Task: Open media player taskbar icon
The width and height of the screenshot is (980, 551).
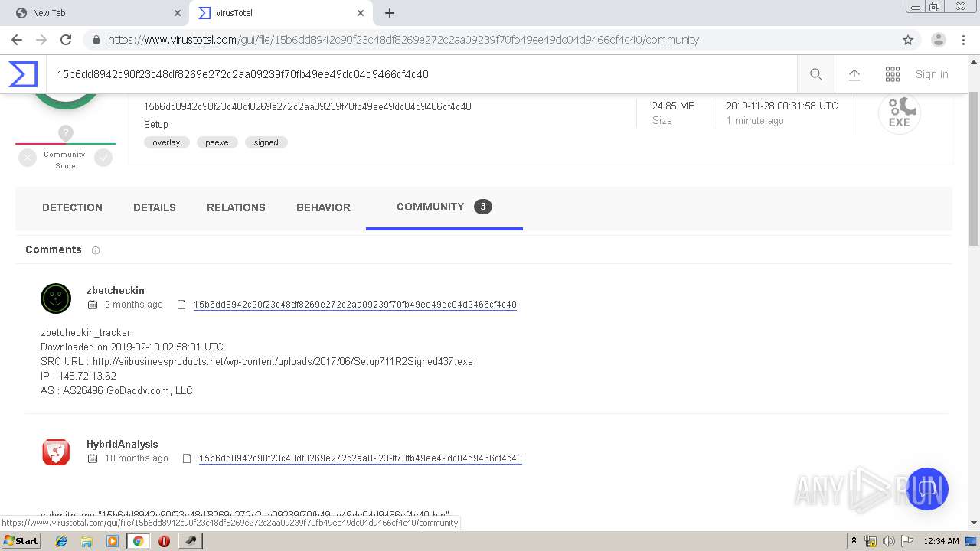Action: pyautogui.click(x=113, y=541)
